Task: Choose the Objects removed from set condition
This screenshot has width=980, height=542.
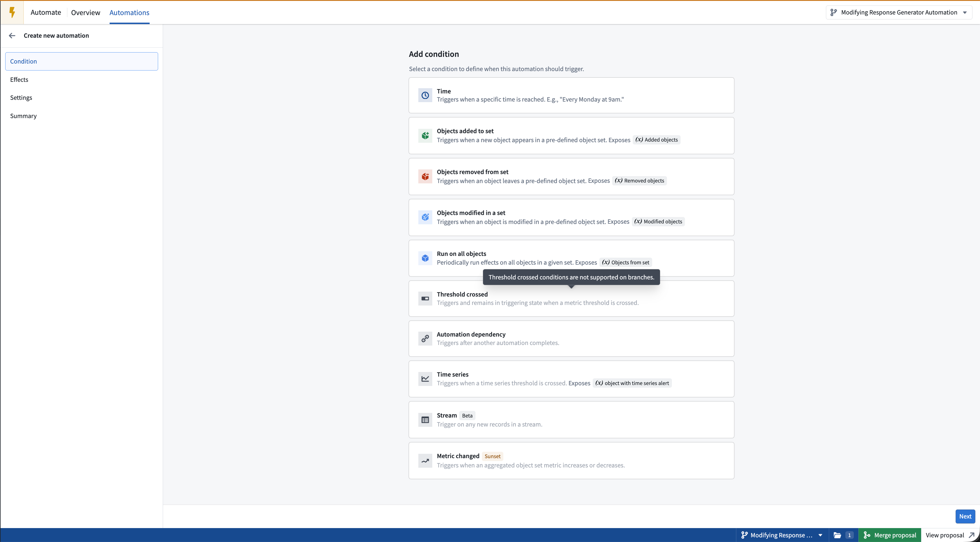Action: tap(572, 176)
